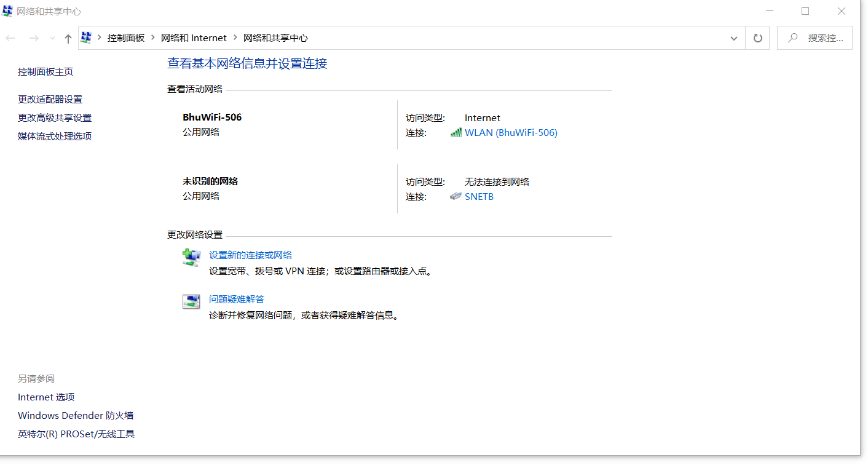Maximize the 网络和共享中心 window
The width and height of the screenshot is (868, 465).
click(805, 11)
